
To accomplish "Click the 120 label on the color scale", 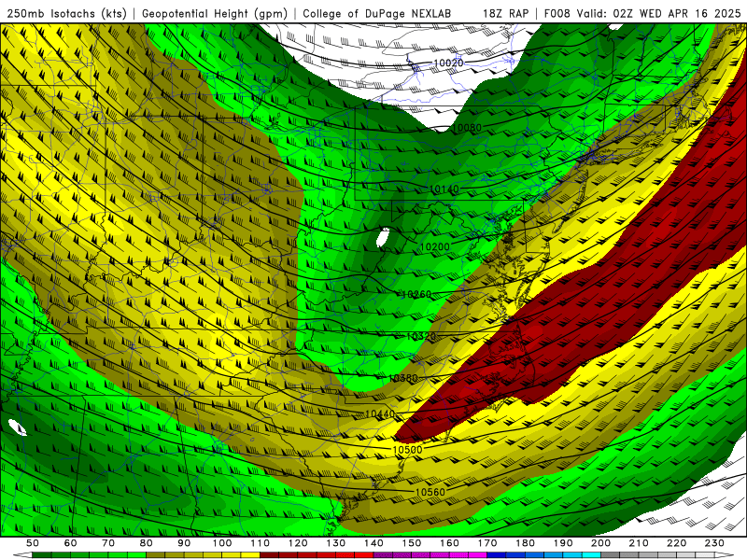I will [298, 543].
